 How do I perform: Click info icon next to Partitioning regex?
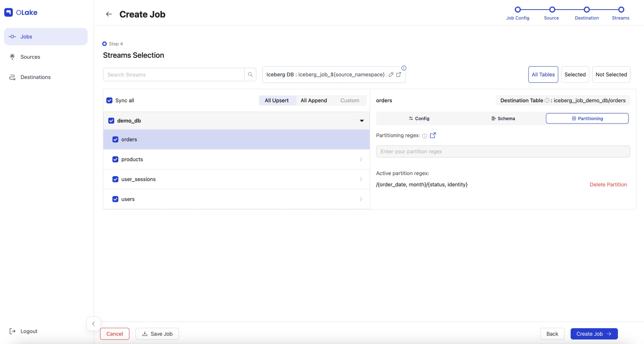click(x=425, y=136)
